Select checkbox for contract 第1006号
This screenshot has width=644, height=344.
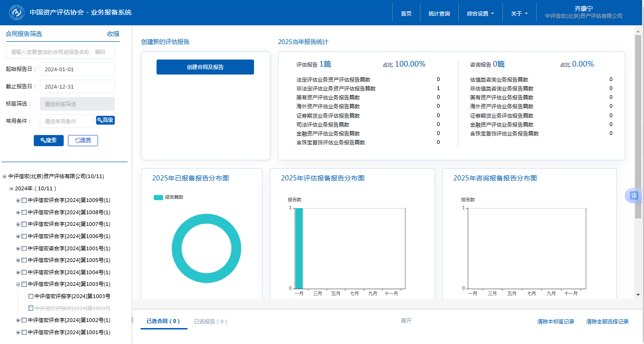(24, 237)
